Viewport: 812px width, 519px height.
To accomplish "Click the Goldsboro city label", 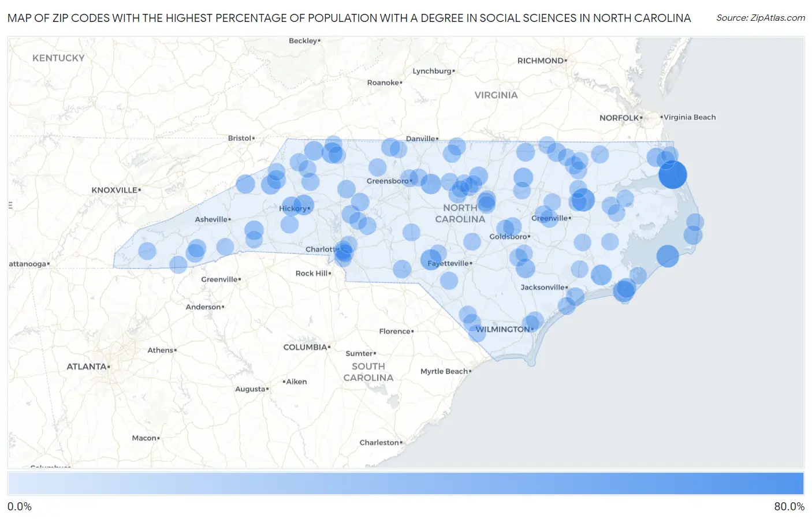I will tap(508, 236).
